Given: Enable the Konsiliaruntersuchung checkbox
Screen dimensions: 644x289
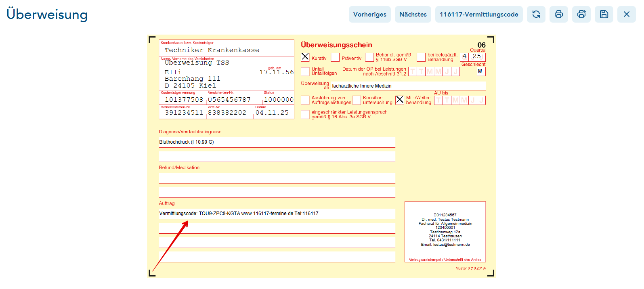Looking at the screenshot, I should click(357, 100).
